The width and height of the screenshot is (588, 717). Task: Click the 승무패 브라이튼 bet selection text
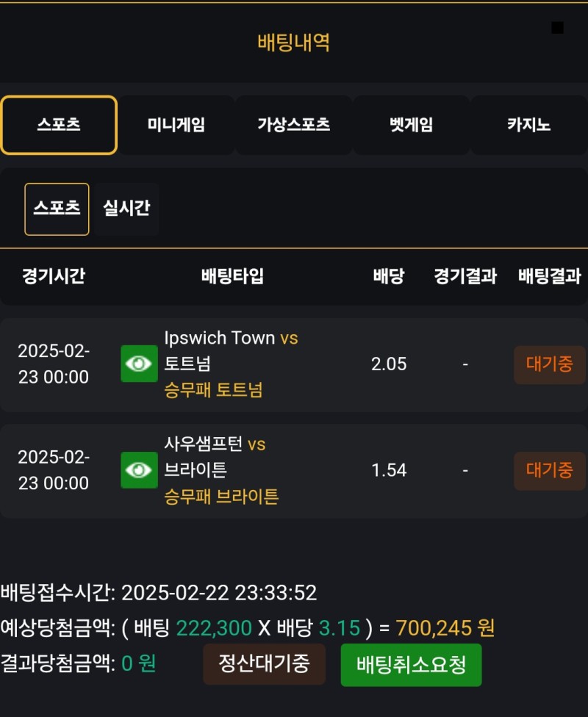(x=222, y=497)
